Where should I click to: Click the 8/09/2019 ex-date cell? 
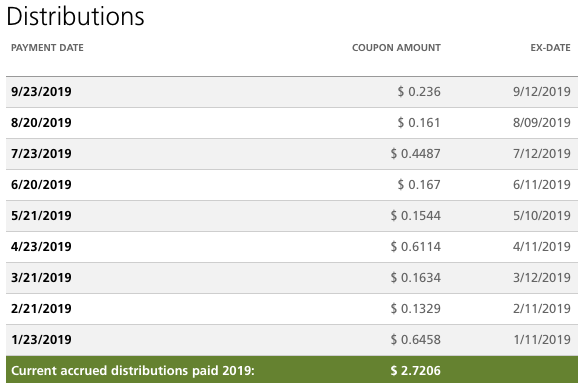tap(542, 123)
